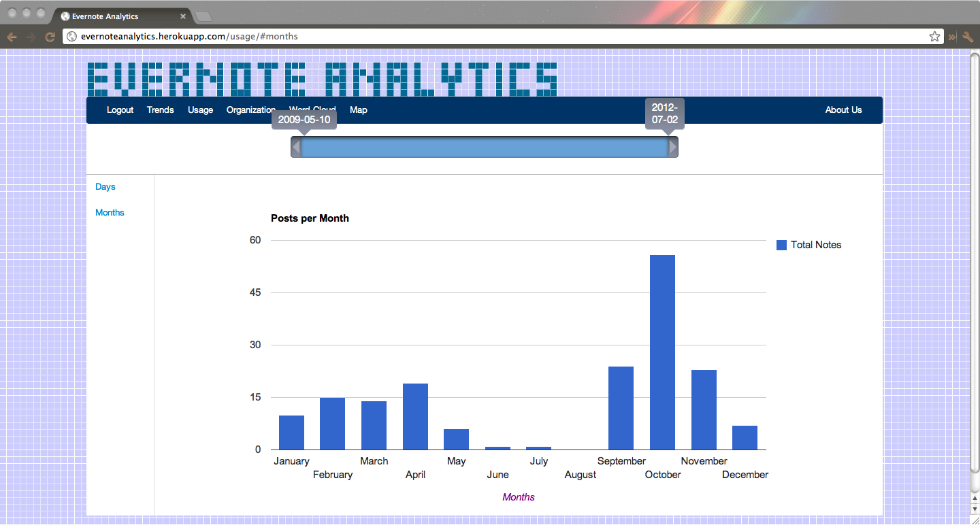The height and width of the screenshot is (525, 980).
Task: Open the About Us page
Action: [843, 110]
